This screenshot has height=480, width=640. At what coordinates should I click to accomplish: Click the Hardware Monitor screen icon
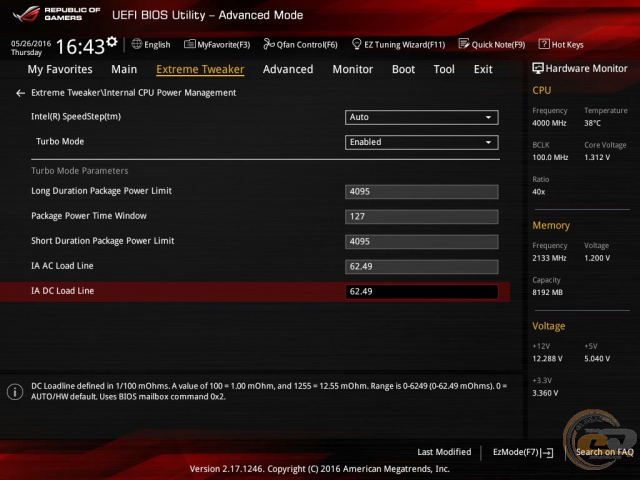(x=538, y=69)
